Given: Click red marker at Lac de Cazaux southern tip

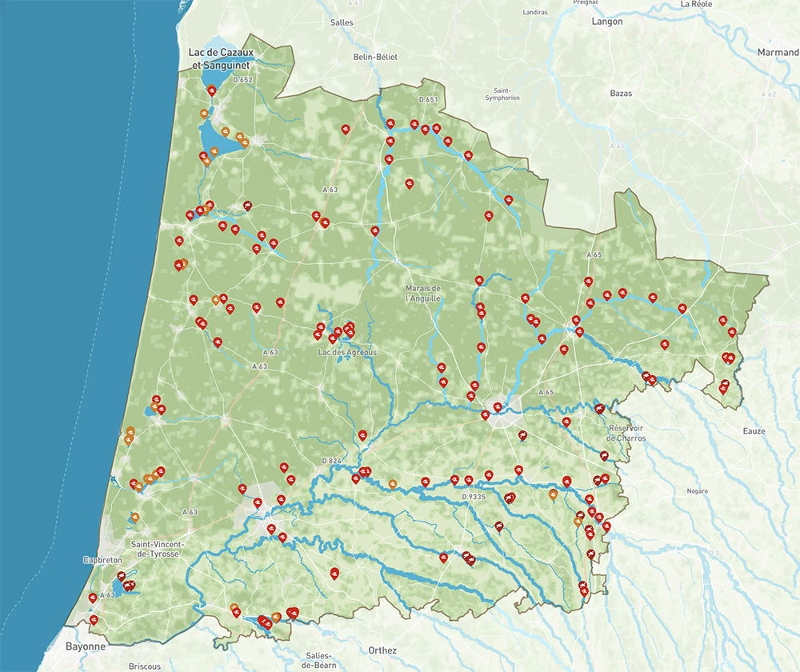Looking at the screenshot, I should point(211,90).
